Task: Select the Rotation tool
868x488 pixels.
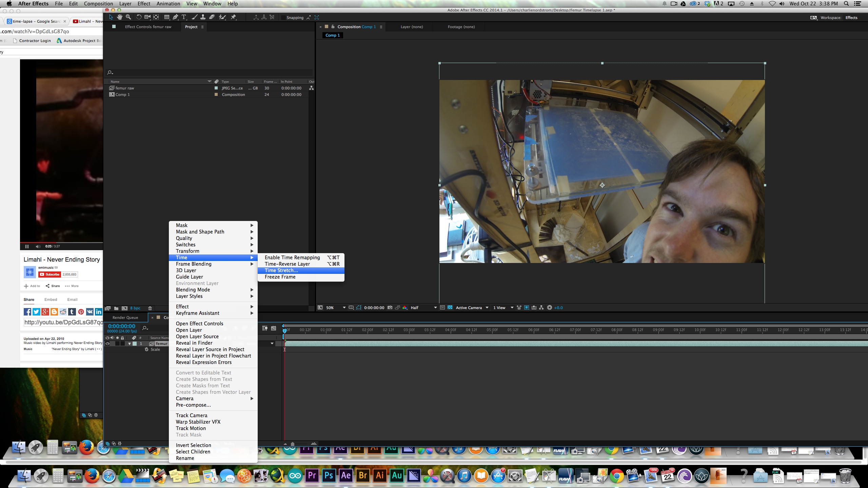Action: point(139,17)
